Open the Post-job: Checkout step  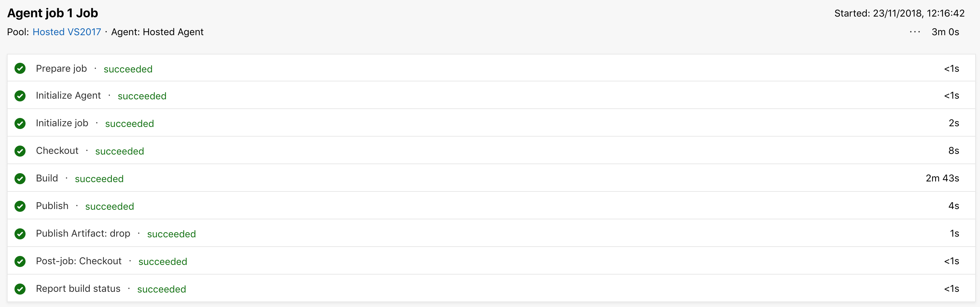click(79, 261)
